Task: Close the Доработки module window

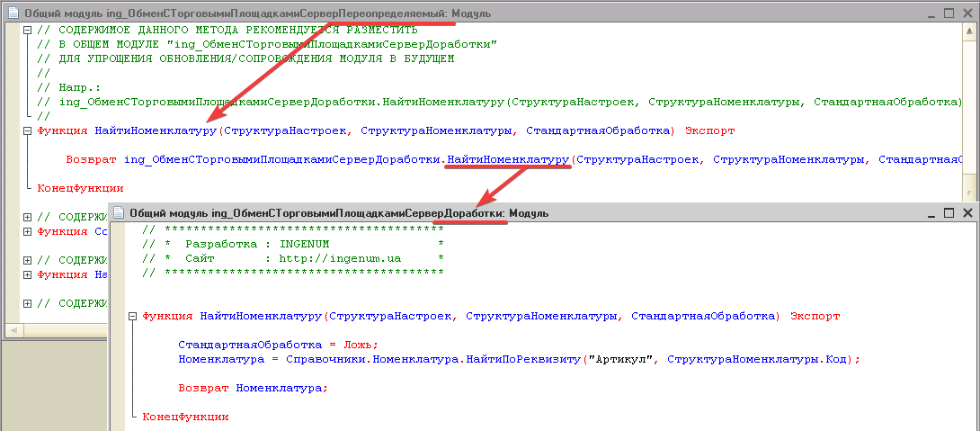Action: click(x=967, y=213)
